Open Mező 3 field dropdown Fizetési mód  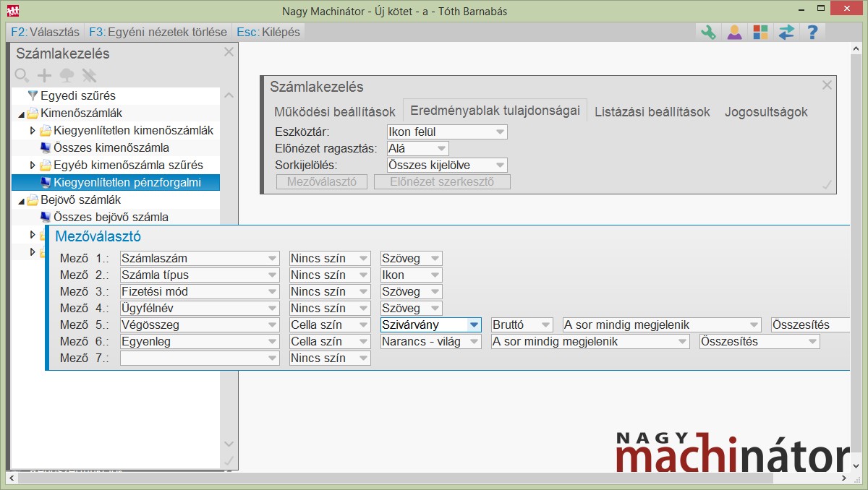coord(200,291)
